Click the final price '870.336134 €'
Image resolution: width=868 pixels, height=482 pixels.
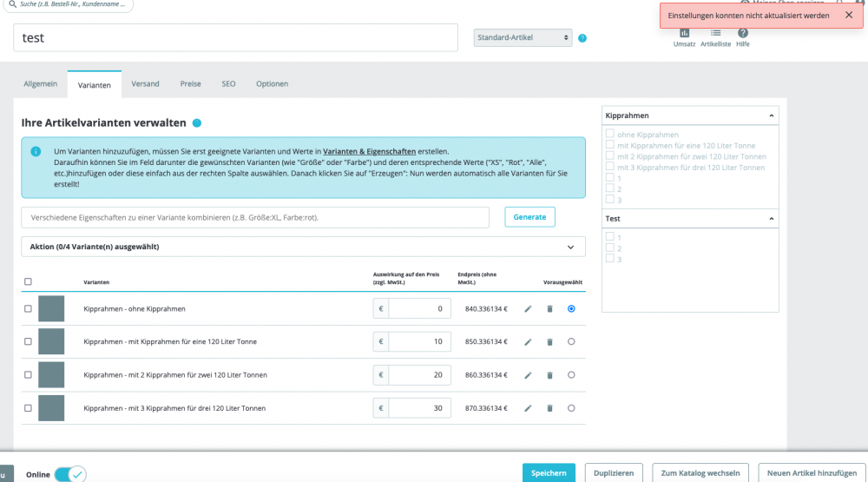click(486, 408)
